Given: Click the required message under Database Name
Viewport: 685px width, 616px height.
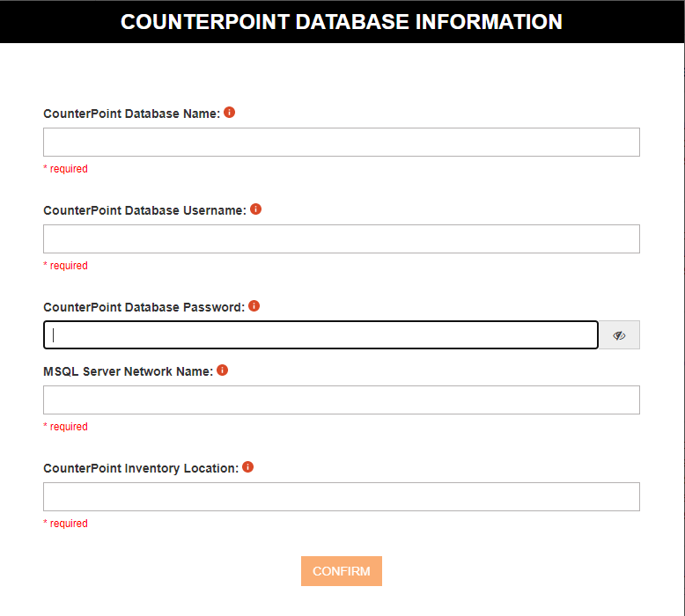Looking at the screenshot, I should [x=65, y=169].
